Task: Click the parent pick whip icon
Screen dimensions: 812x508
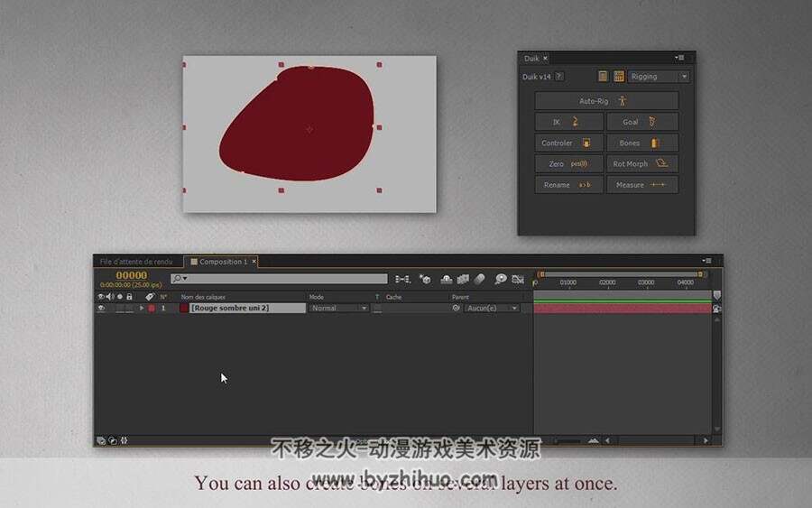Action: pos(456,308)
